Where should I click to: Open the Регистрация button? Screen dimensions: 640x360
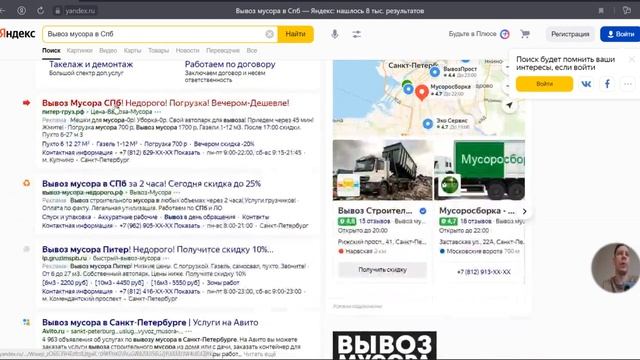coord(570,34)
